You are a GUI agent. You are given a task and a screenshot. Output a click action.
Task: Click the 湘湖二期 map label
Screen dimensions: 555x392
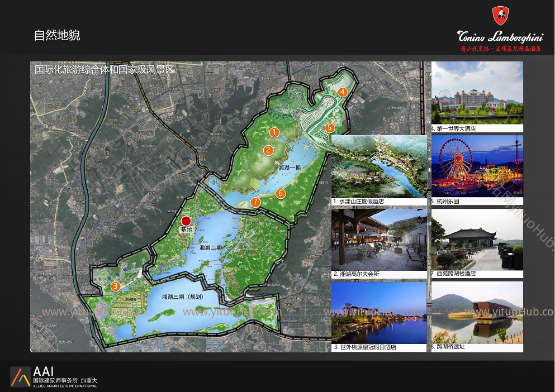(x=210, y=248)
